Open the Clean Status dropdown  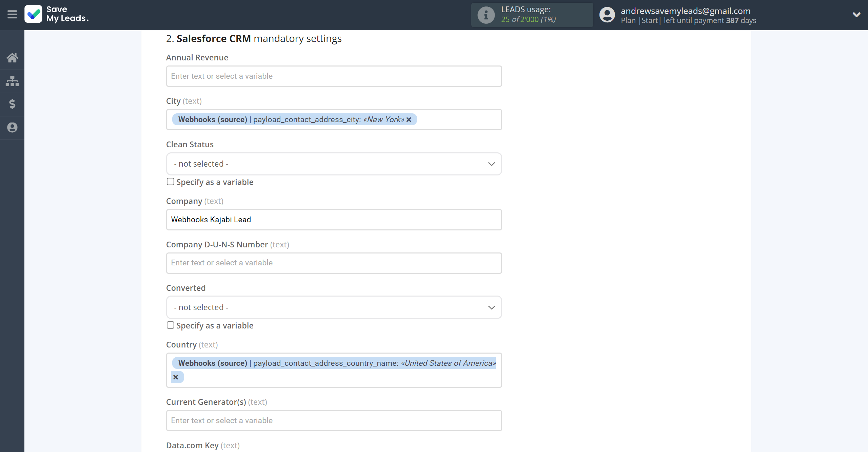tap(334, 164)
